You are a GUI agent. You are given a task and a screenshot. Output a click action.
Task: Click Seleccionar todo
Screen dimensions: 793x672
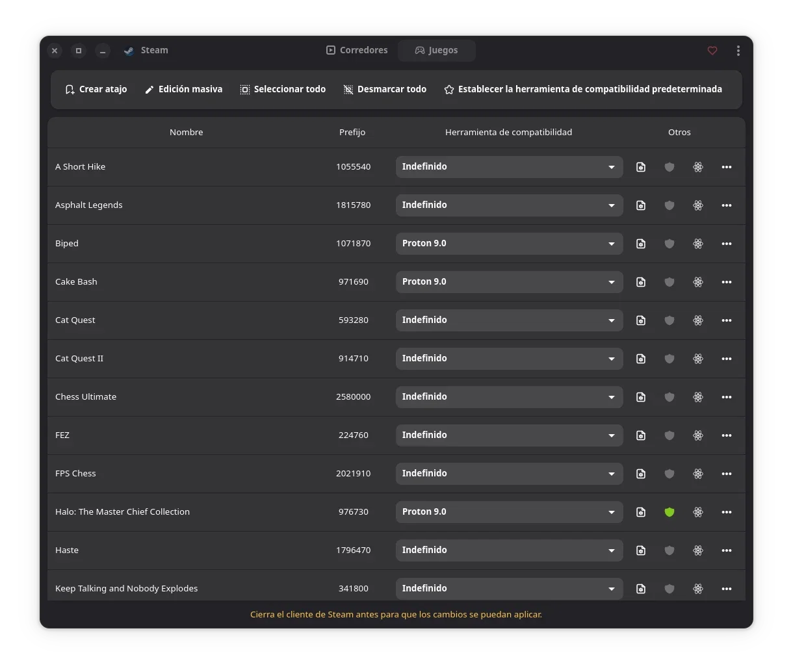pyautogui.click(x=283, y=89)
